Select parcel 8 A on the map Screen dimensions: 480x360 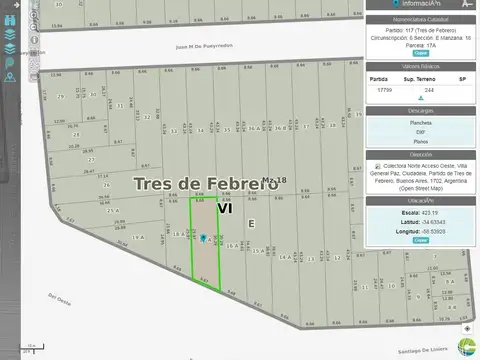(450, 282)
